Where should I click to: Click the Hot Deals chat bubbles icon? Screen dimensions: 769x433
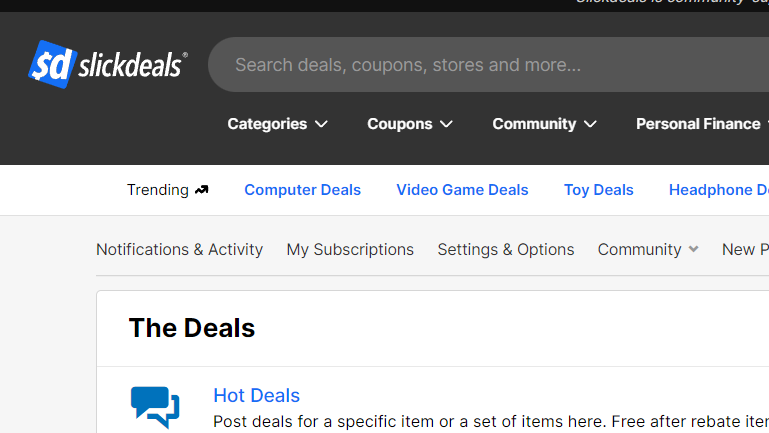coord(155,405)
